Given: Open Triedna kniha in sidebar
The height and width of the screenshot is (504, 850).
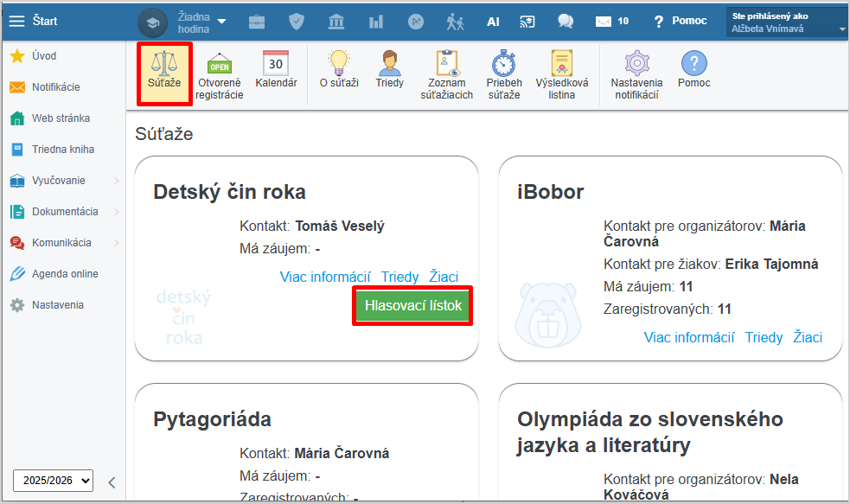Looking at the screenshot, I should pos(62,150).
